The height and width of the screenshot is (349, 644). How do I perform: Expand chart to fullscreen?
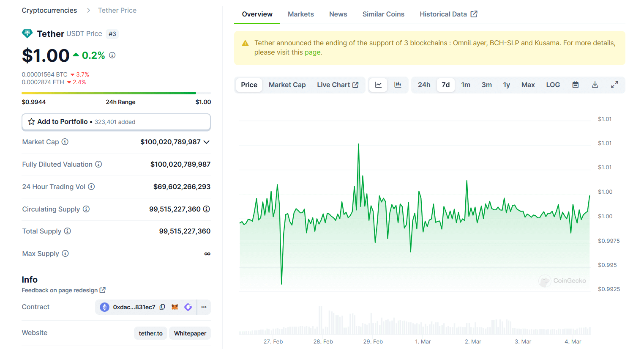[x=614, y=85]
